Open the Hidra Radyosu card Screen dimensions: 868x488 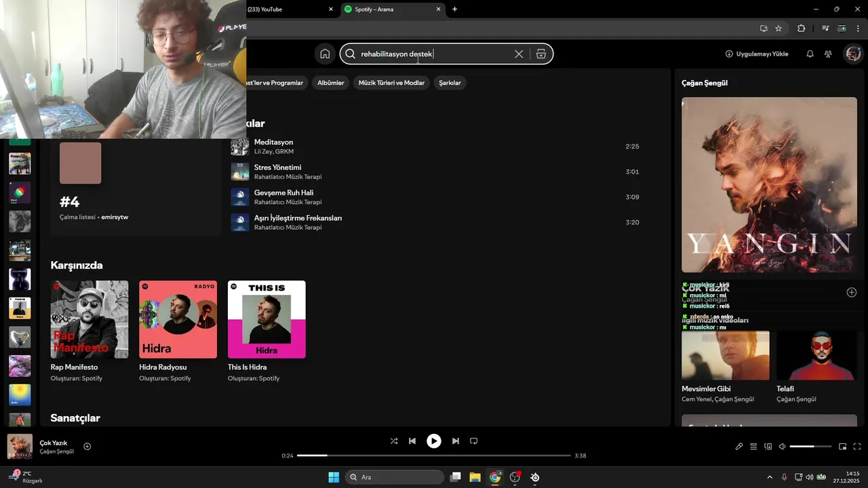coord(178,331)
